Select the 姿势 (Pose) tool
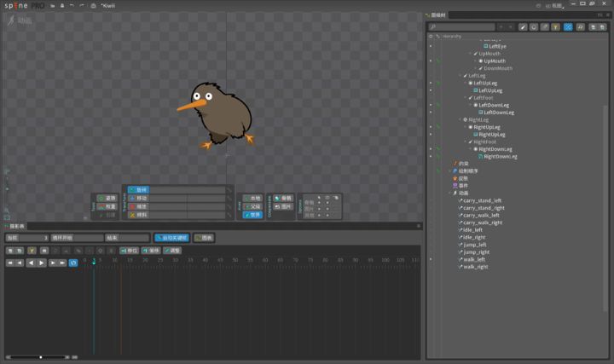Screen dimensions: 614x364 pos(107,198)
